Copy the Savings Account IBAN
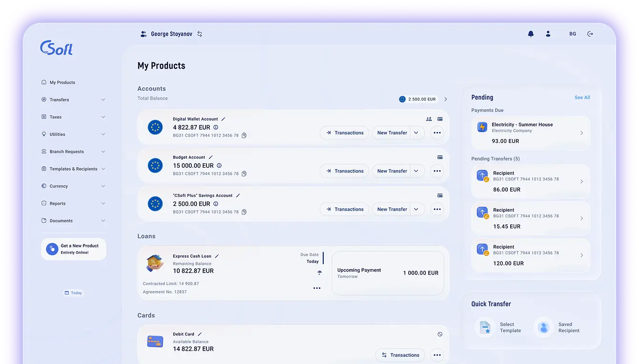The height and width of the screenshot is (364, 639). [244, 212]
